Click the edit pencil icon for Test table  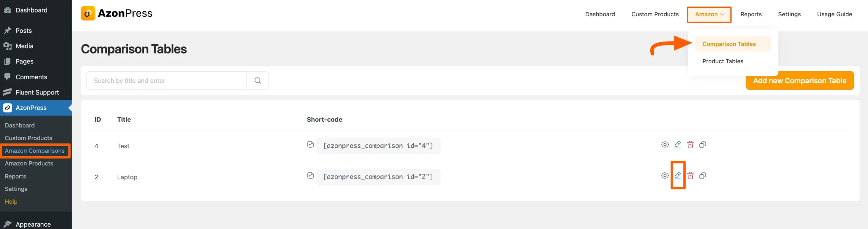coord(677,145)
